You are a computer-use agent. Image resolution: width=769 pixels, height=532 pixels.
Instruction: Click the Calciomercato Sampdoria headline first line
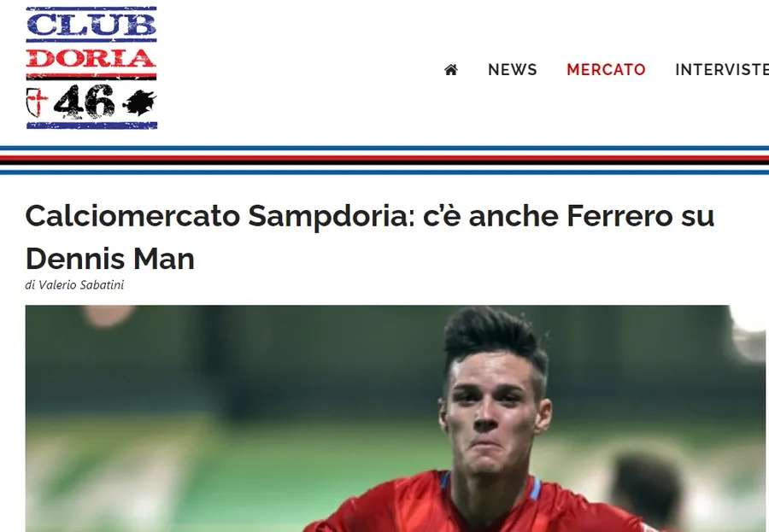370,216
